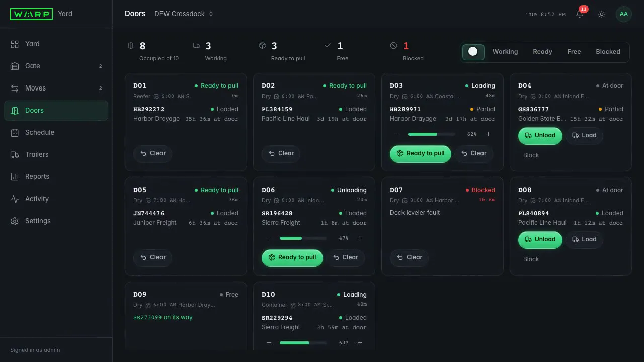Click the D03 loading progress bar
This screenshot has width=644, height=362.
(x=431, y=134)
